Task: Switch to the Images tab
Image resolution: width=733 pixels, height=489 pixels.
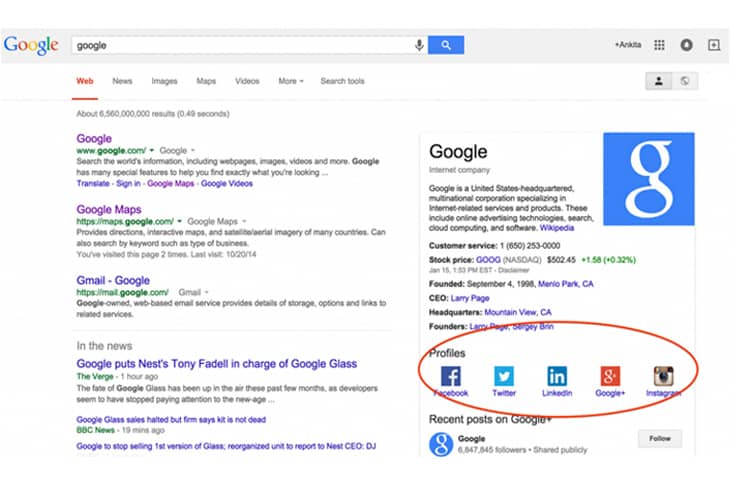Action: [x=164, y=81]
